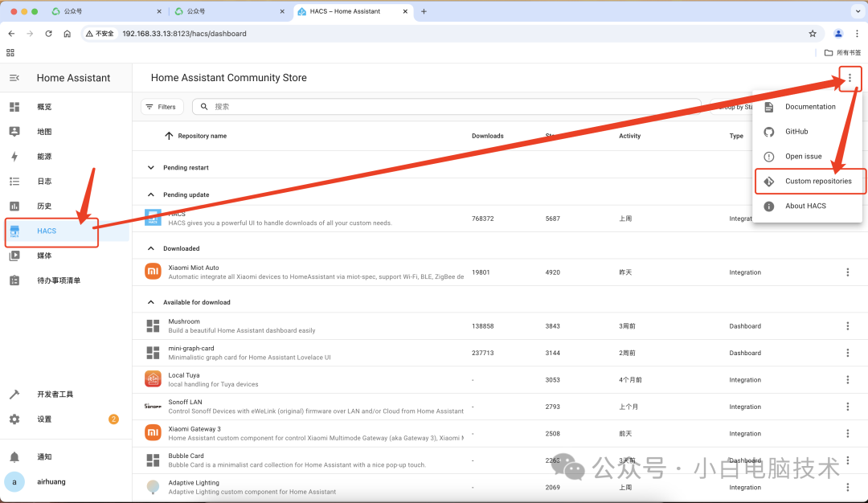Go back in browser history
Image resolution: width=868 pixels, height=503 pixels.
(11, 34)
